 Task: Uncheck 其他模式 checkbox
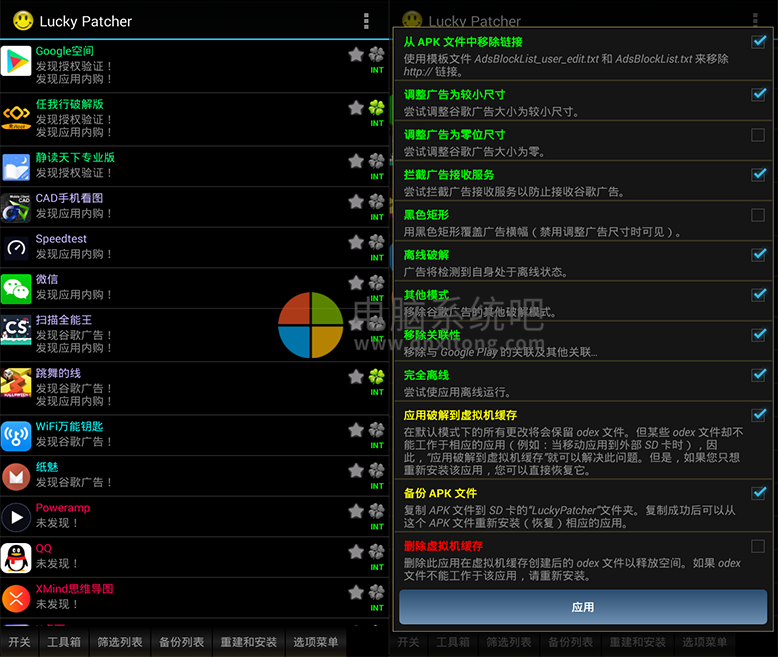tap(758, 295)
